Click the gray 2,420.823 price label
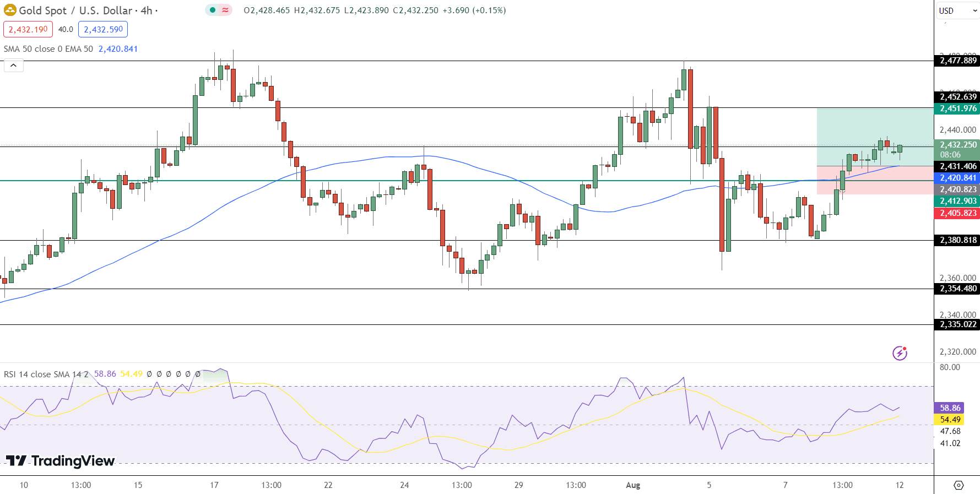The image size is (980, 494). (x=957, y=189)
